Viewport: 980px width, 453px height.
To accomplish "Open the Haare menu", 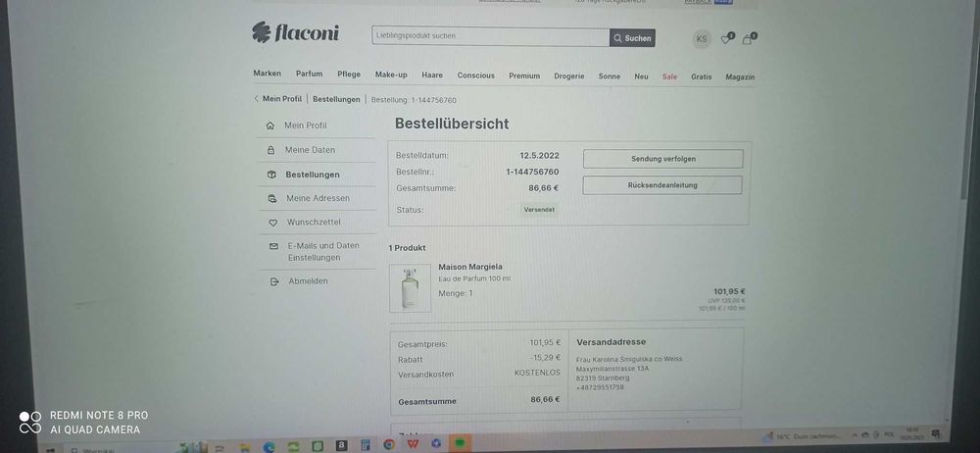I will pyautogui.click(x=432, y=75).
